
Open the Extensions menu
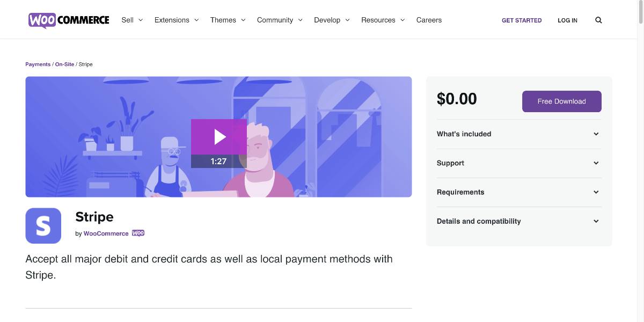[x=177, y=20]
